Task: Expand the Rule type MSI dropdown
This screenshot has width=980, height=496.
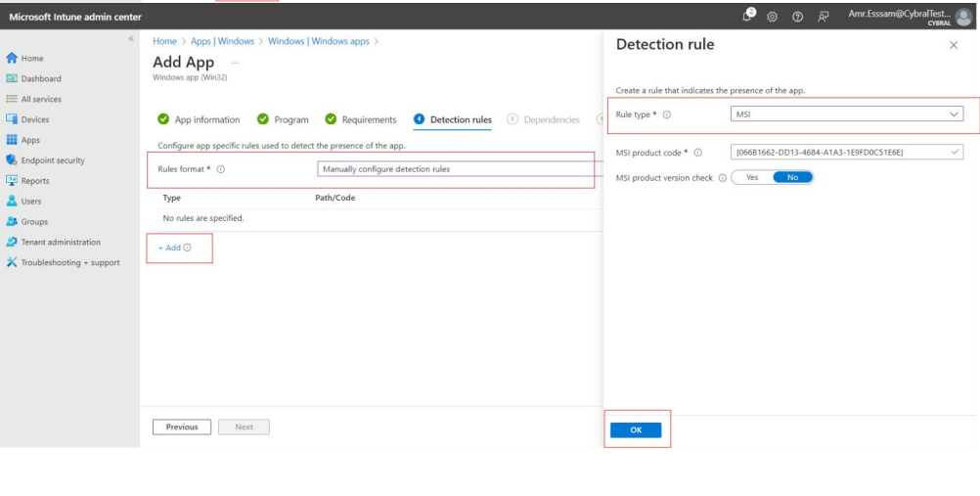Action: (846, 114)
